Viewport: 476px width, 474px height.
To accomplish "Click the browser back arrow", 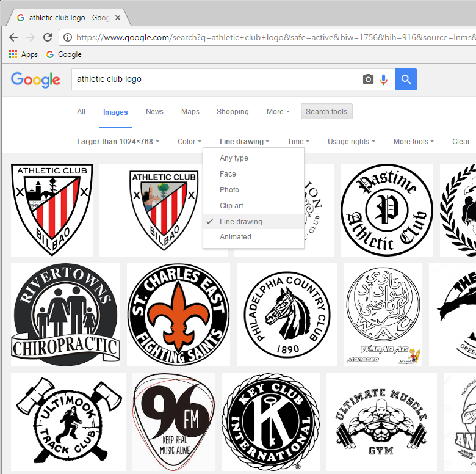I will tap(13, 37).
